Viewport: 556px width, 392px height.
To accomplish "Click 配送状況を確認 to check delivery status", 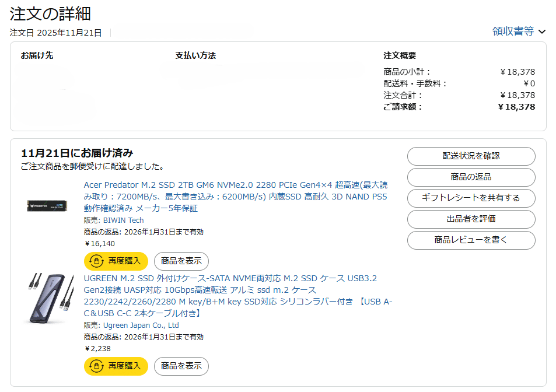I will pos(471,156).
